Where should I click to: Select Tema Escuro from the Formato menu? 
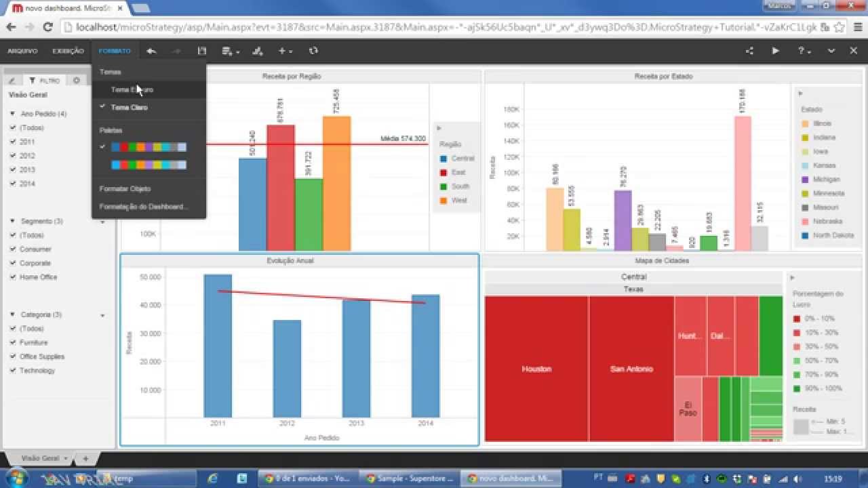tap(132, 89)
